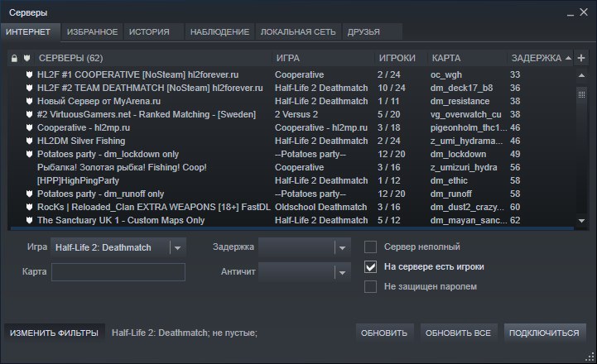Image resolution: width=597 pixels, height=364 pixels.
Task: Close the Серверы window
Action: 584,12
